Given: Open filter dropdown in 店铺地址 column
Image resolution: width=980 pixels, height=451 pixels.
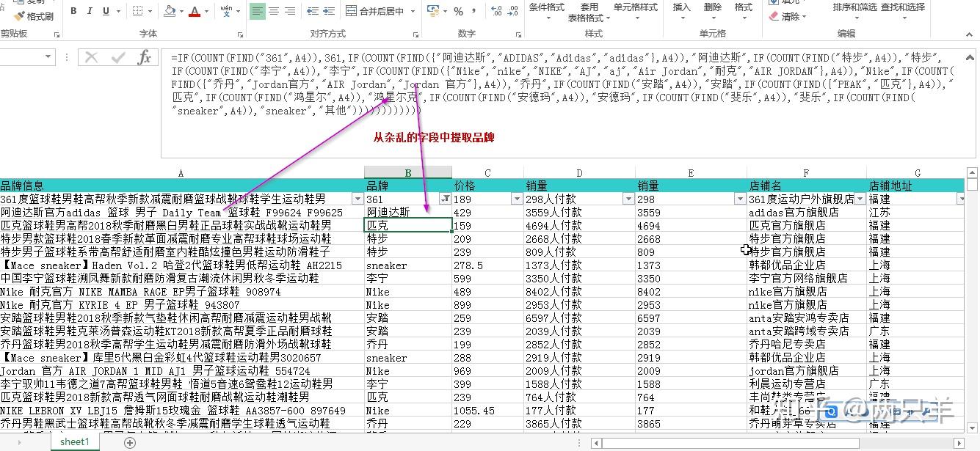Looking at the screenshot, I should tap(962, 199).
